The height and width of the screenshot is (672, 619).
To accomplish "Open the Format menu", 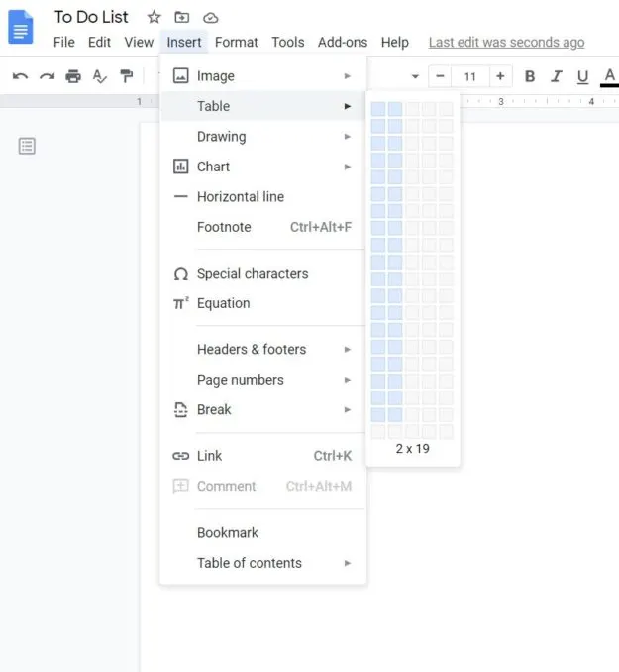I will [236, 42].
